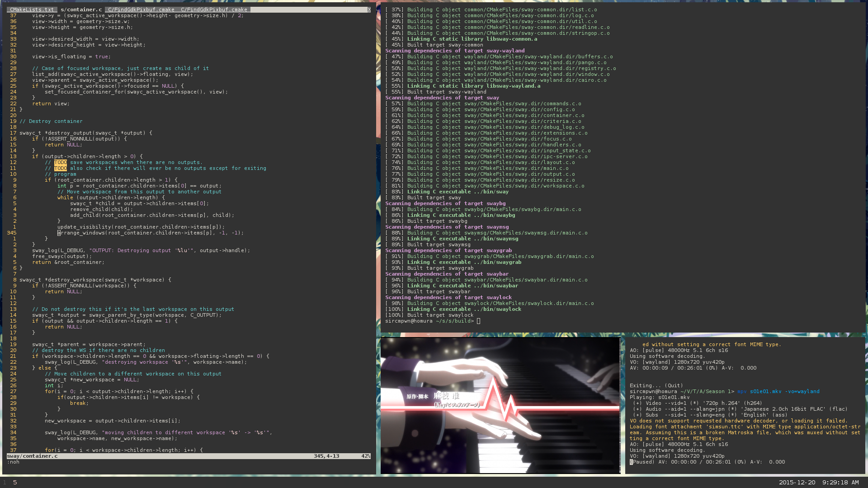Image resolution: width=868 pixels, height=488 pixels.
Task: Click 'Scanning dependencies of target swaybar' line
Action: pyautogui.click(x=447, y=274)
